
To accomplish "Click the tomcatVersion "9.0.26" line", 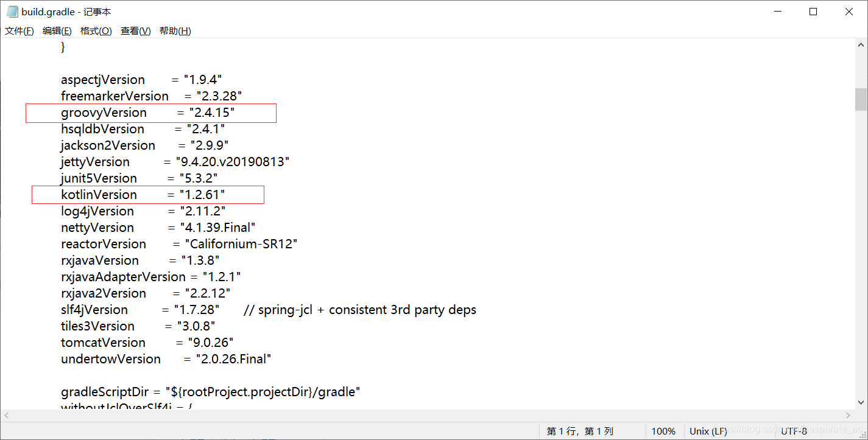I will 147,343.
